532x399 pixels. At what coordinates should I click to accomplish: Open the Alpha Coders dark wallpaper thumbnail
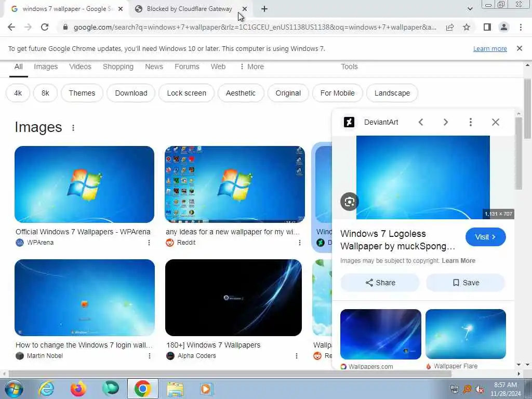pos(233,298)
